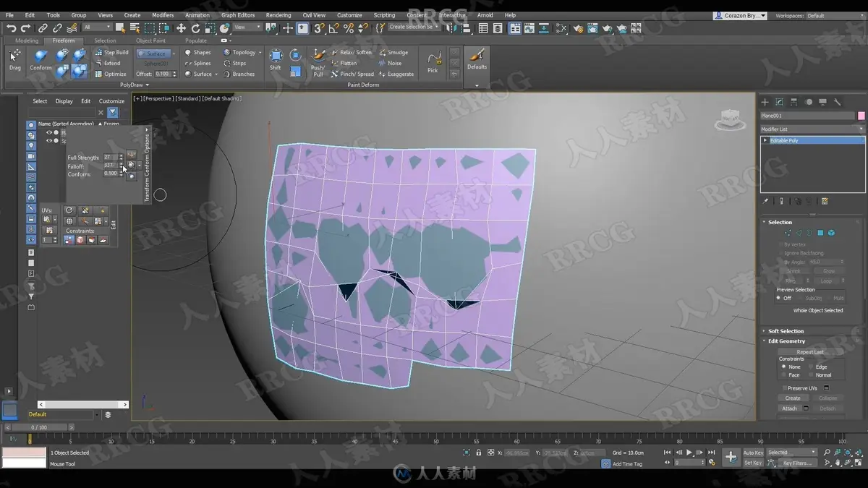
Task: Open the Graph Editors menu
Action: click(238, 15)
